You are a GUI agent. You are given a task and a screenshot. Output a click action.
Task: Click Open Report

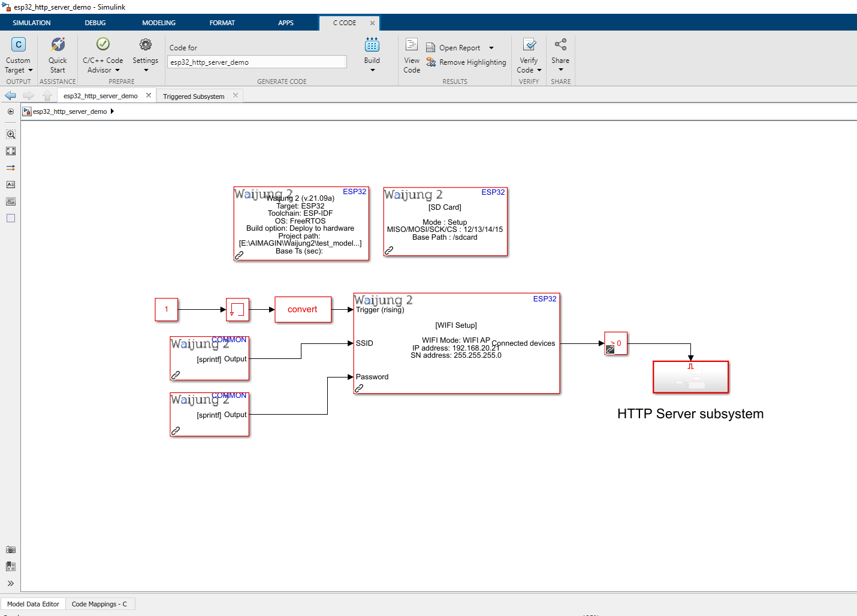click(454, 48)
